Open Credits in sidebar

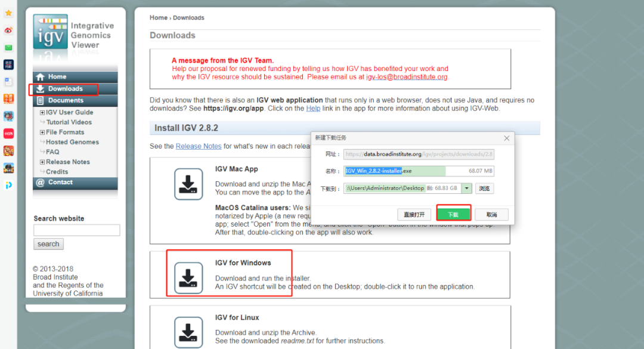pyautogui.click(x=57, y=172)
